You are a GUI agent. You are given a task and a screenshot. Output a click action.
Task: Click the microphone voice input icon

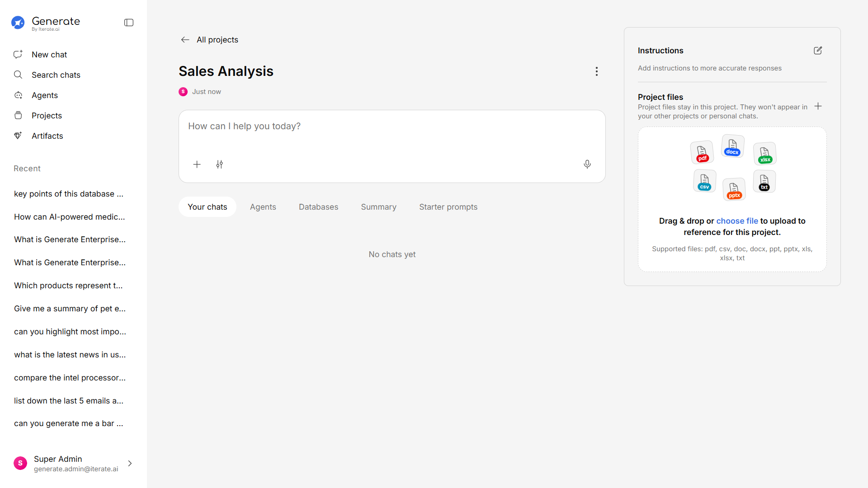pos(587,164)
